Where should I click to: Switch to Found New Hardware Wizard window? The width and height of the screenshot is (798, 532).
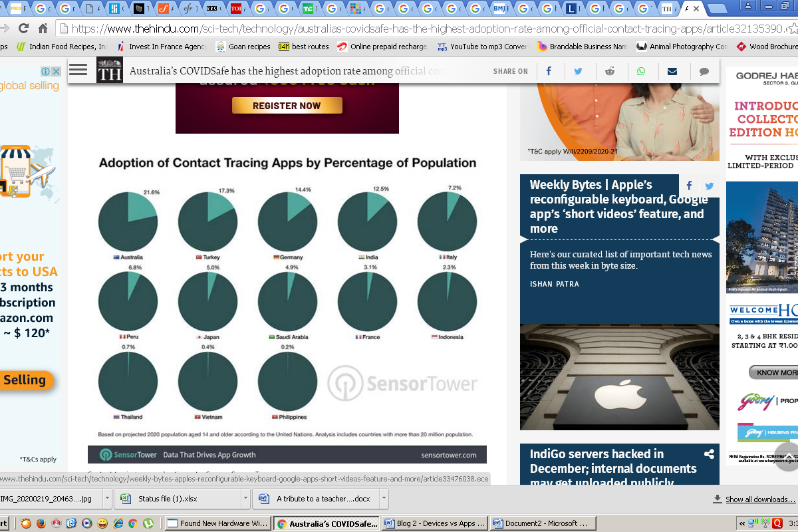(217, 523)
